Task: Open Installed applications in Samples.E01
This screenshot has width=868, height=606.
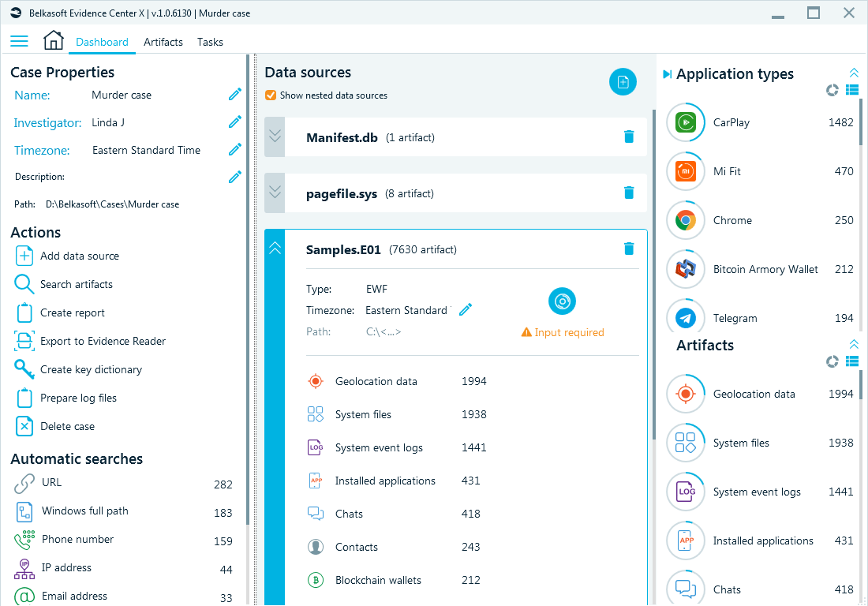Action: point(394,481)
